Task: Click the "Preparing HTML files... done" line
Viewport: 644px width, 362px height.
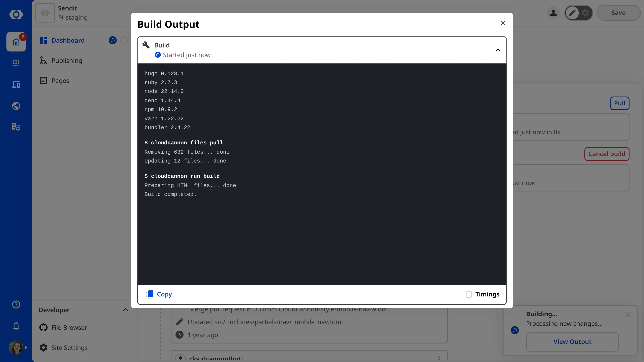Action: (190, 185)
